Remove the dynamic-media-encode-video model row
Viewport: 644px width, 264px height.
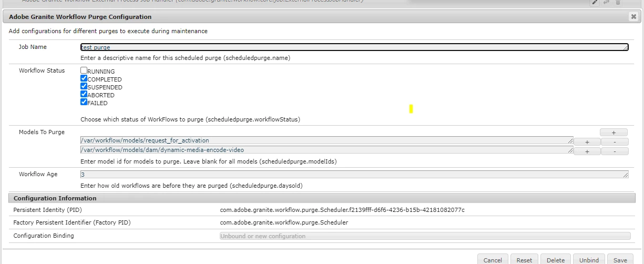point(614,151)
